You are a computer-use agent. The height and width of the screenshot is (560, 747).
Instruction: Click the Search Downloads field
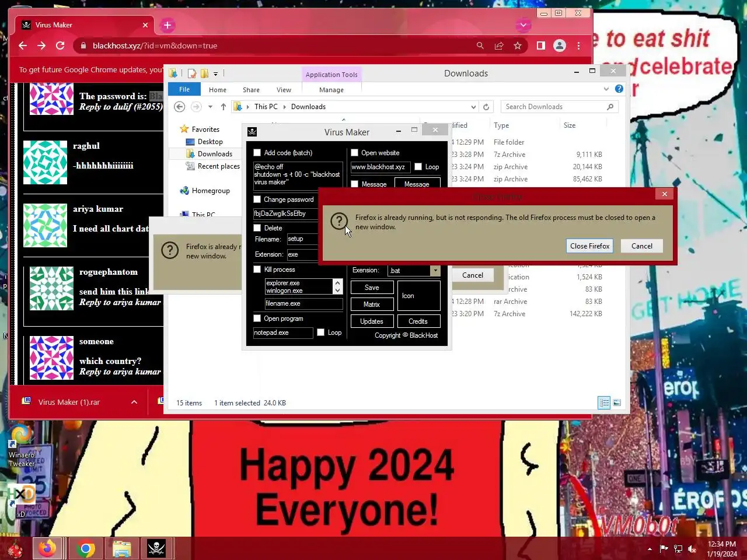[x=559, y=107]
